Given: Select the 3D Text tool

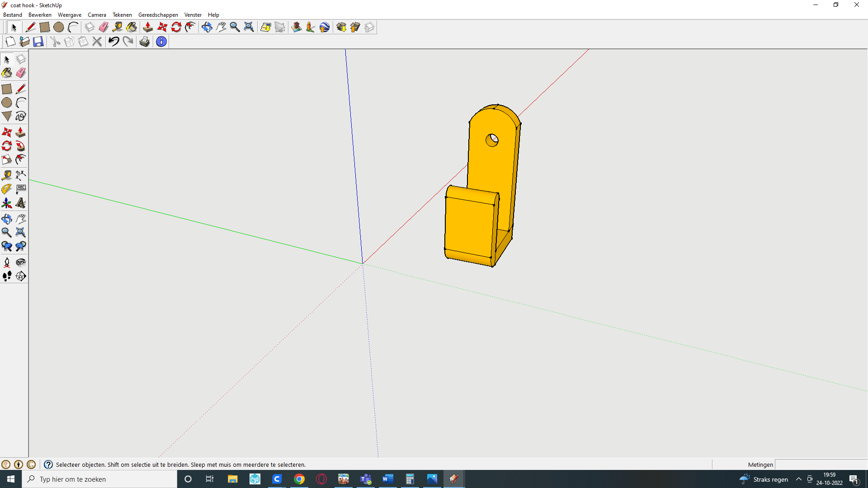Looking at the screenshot, I should click(21, 203).
